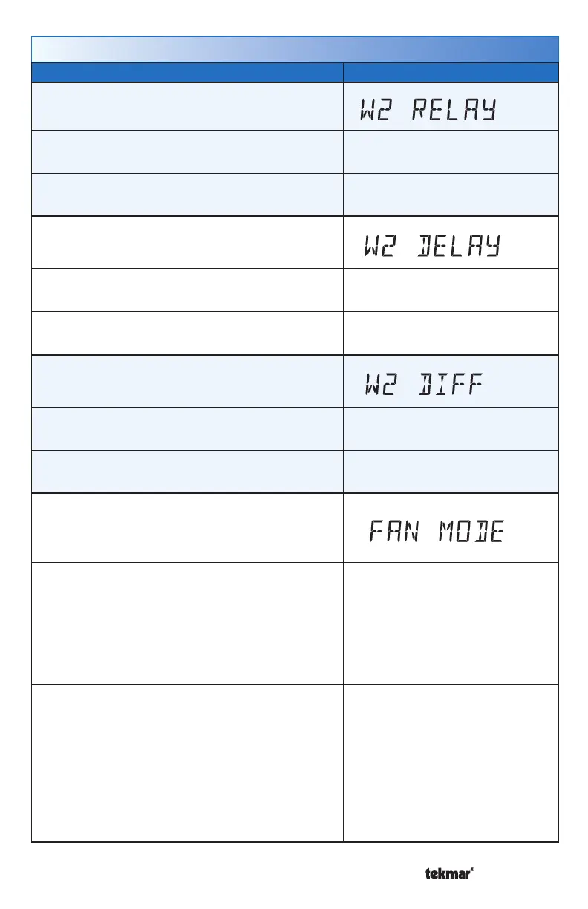Select the description cell beside W2 DIFF
This screenshot has width=588, height=909.
click(x=187, y=380)
